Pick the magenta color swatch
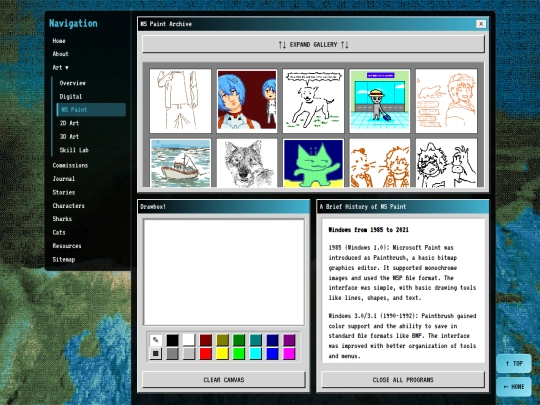This screenshot has width=540, height=405. tap(289, 353)
